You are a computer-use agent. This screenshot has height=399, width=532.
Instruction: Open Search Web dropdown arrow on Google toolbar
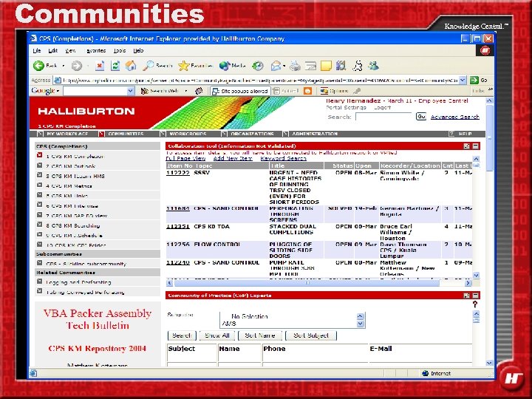(186, 91)
